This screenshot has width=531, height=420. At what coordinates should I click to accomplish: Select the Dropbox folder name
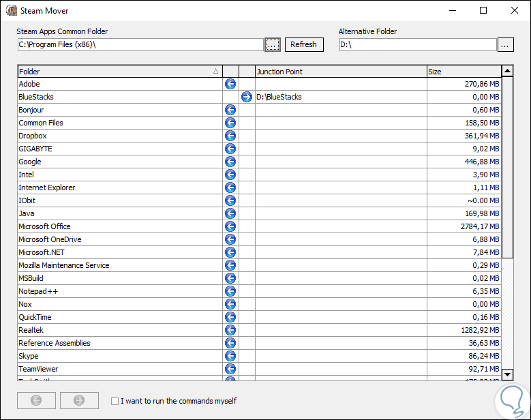(33, 136)
